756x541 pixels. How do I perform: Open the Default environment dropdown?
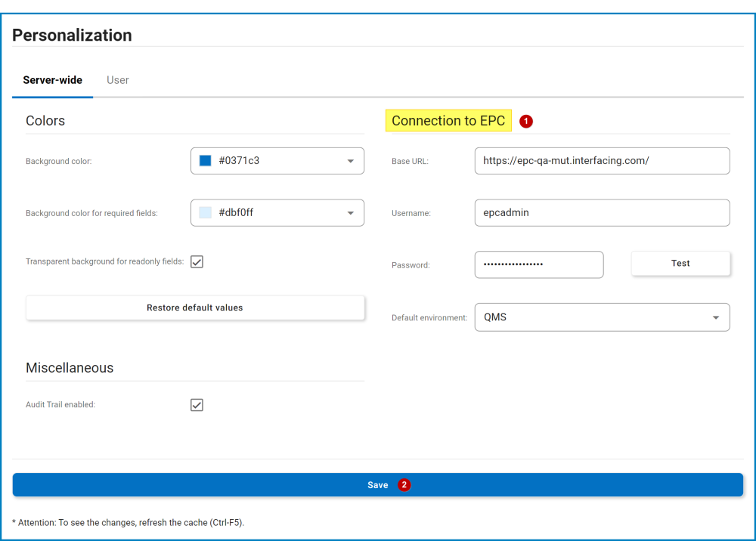click(x=715, y=317)
